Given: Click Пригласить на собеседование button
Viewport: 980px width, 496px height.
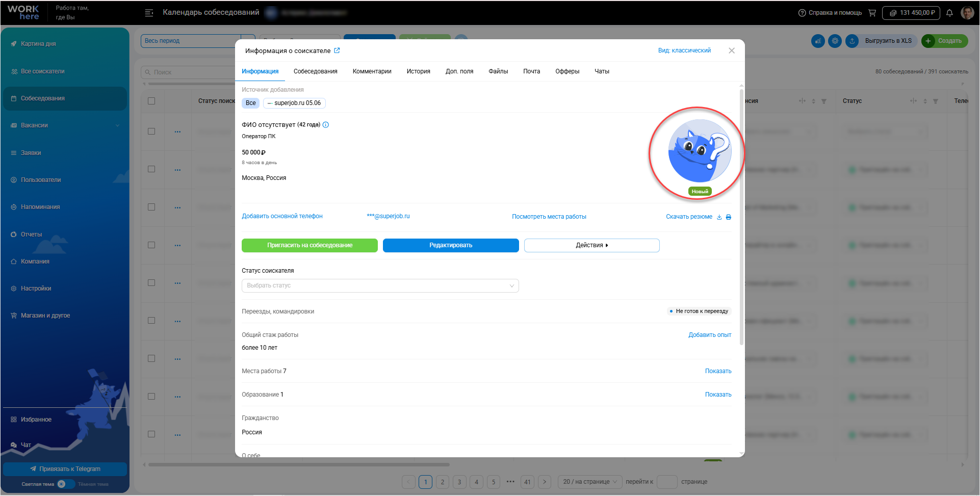Looking at the screenshot, I should coord(310,245).
